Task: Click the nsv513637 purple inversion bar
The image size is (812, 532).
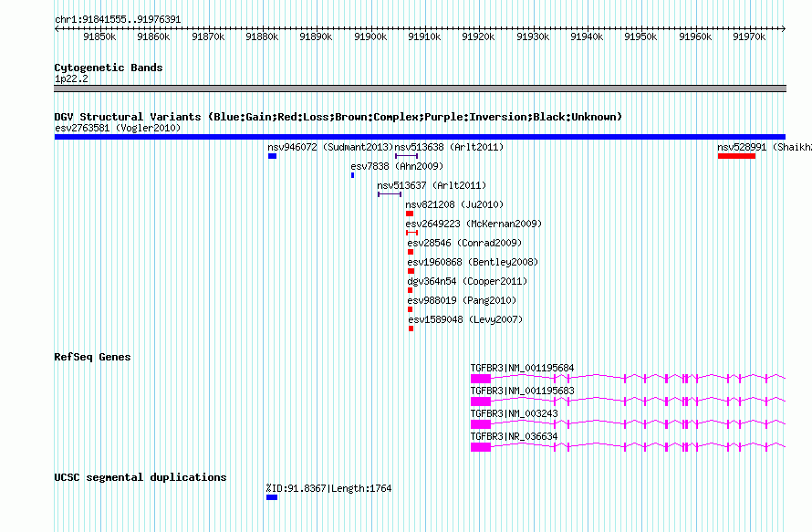Action: [390, 194]
